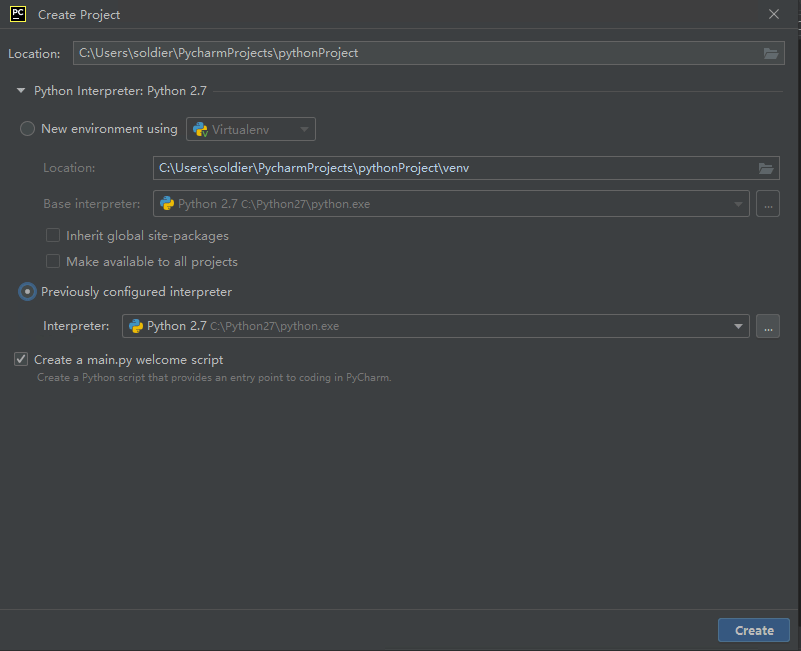Open the Base interpreter dropdown arrow
The width and height of the screenshot is (801, 651).
click(x=738, y=204)
